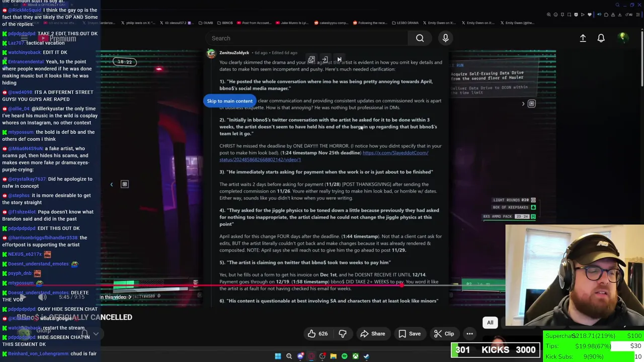Image resolution: width=644 pixels, height=362 pixels.
Task: Open 'cakesbyyou comp...' bookmark
Action: (x=331, y=23)
